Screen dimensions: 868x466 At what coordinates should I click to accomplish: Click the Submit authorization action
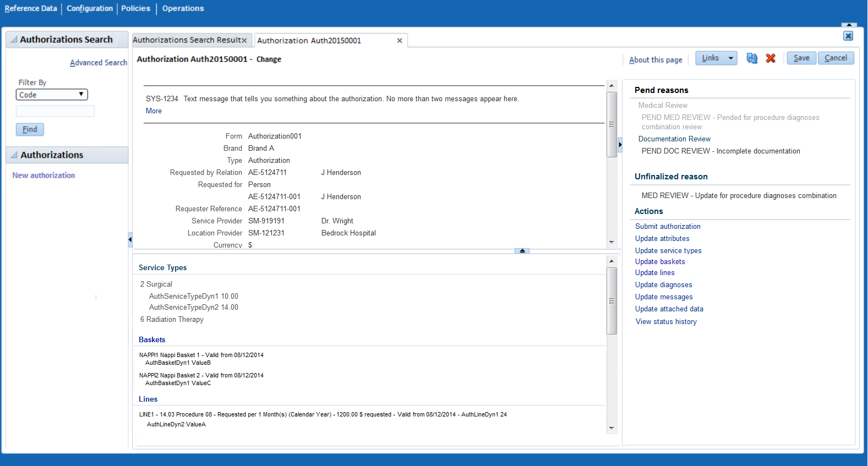(668, 227)
